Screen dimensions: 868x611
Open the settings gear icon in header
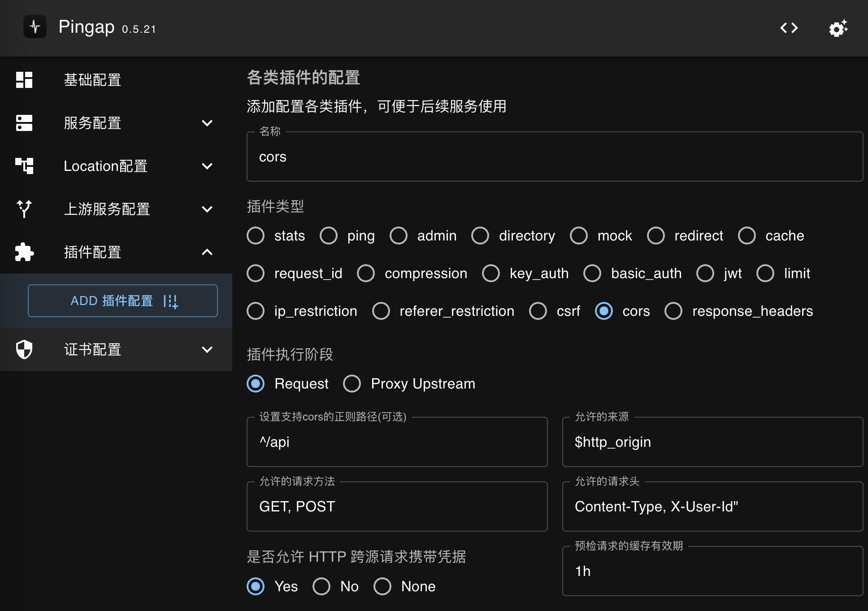click(x=838, y=28)
